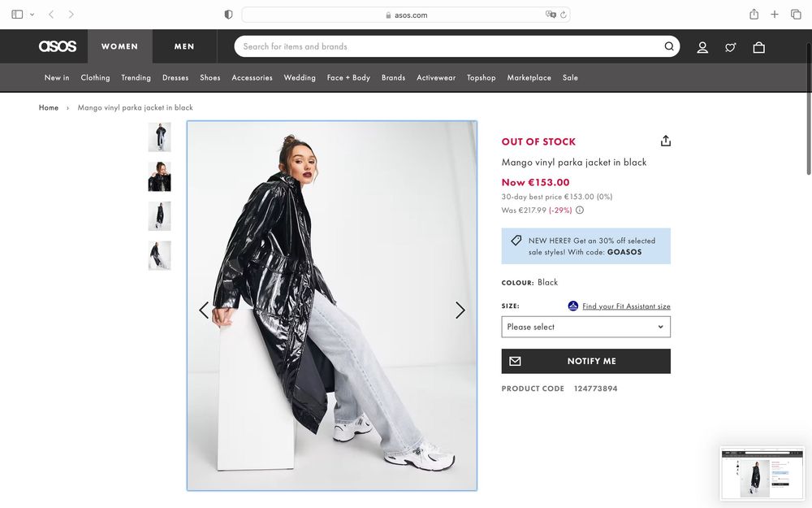Click the NOTIFY ME button
Image resolution: width=812 pixels, height=508 pixels.
click(x=585, y=361)
